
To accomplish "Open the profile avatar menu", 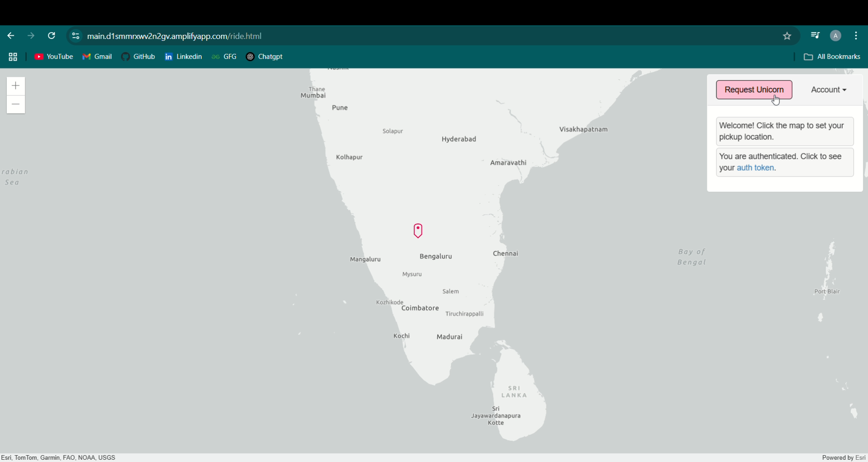I will pyautogui.click(x=835, y=36).
